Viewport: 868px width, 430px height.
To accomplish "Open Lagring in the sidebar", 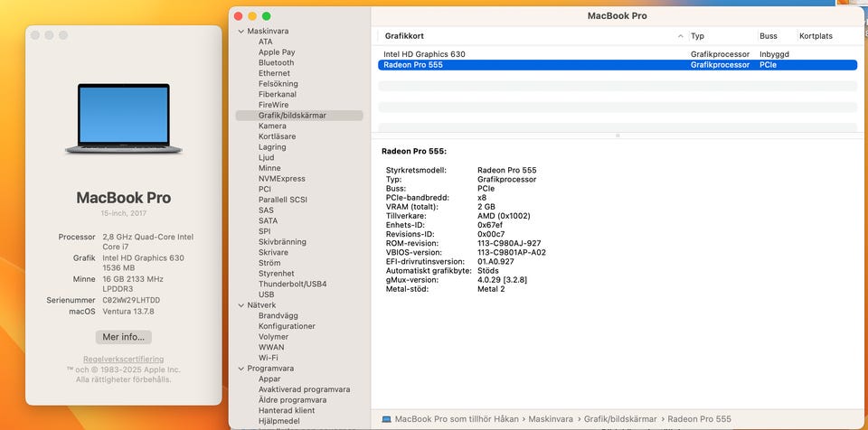I will click(272, 147).
